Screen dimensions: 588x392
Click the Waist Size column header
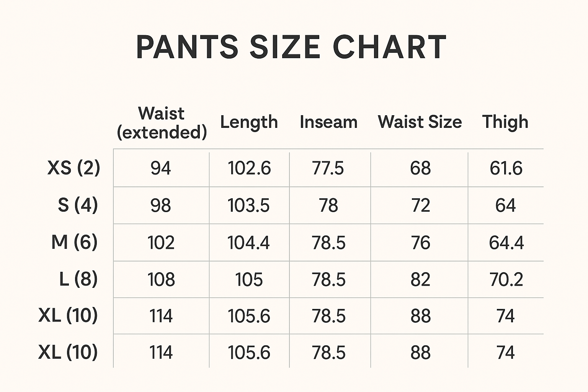click(420, 122)
